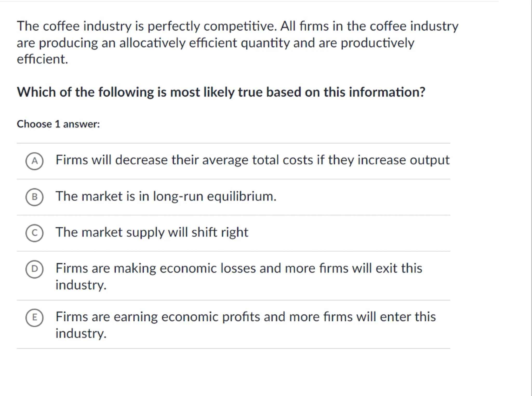Click the word "industry." on option E's second line
Image resolution: width=532 pixels, height=396 pixels.
click(x=81, y=333)
